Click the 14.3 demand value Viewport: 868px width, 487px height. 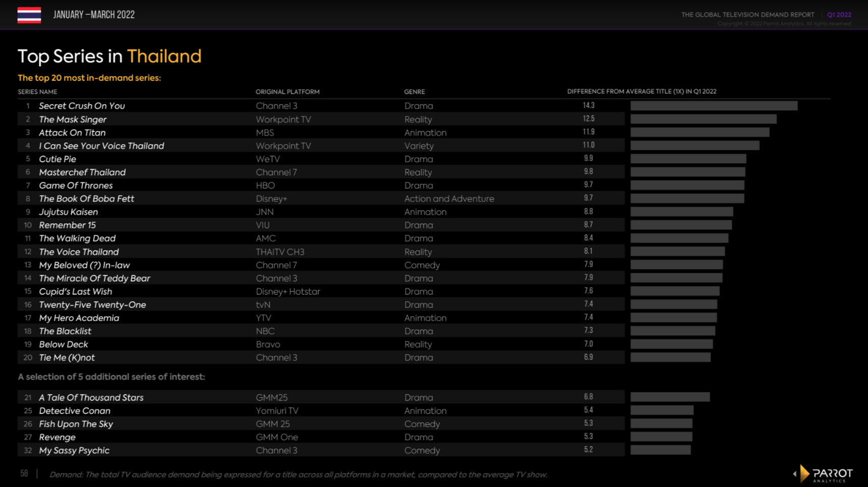[588, 106]
